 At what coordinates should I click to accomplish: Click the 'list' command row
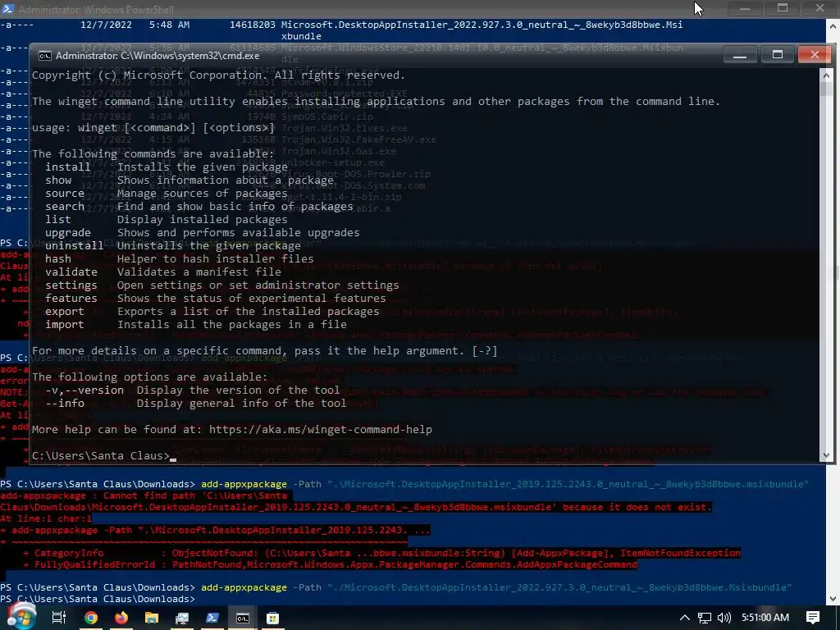coord(167,220)
